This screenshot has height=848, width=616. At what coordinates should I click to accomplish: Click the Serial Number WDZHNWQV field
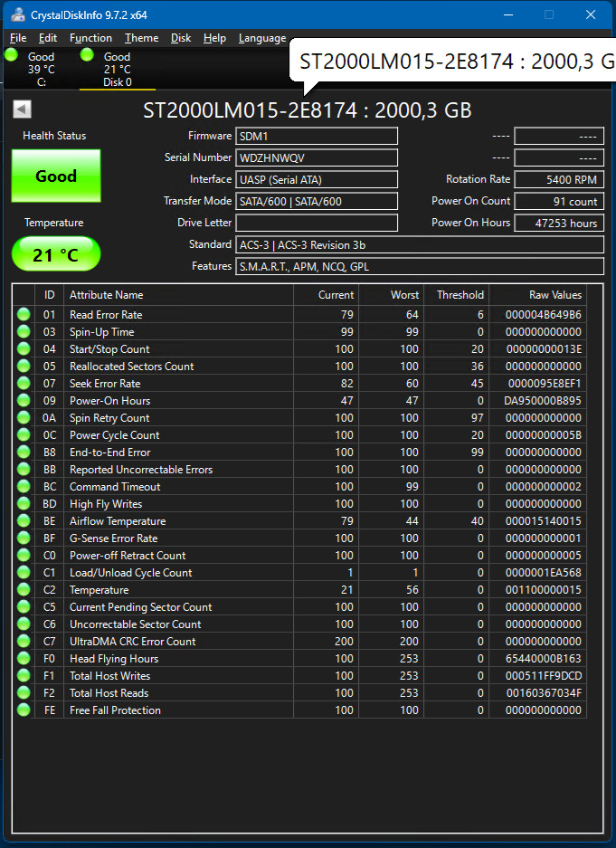coord(317,157)
